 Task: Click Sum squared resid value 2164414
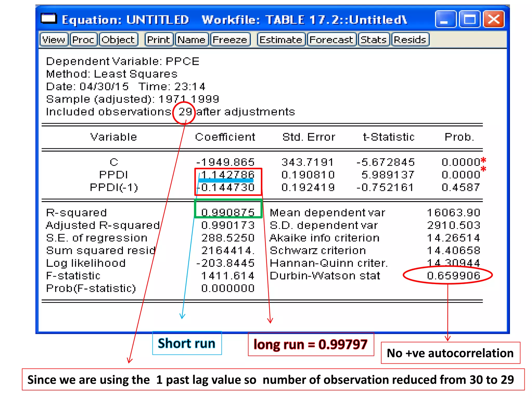(x=228, y=250)
